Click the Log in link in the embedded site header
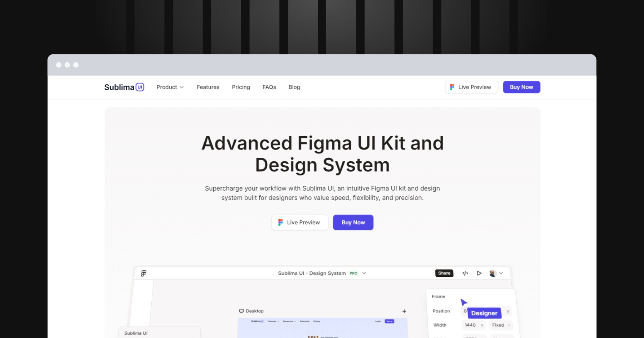Viewport: 644px width, 338px height. [x=378, y=321]
